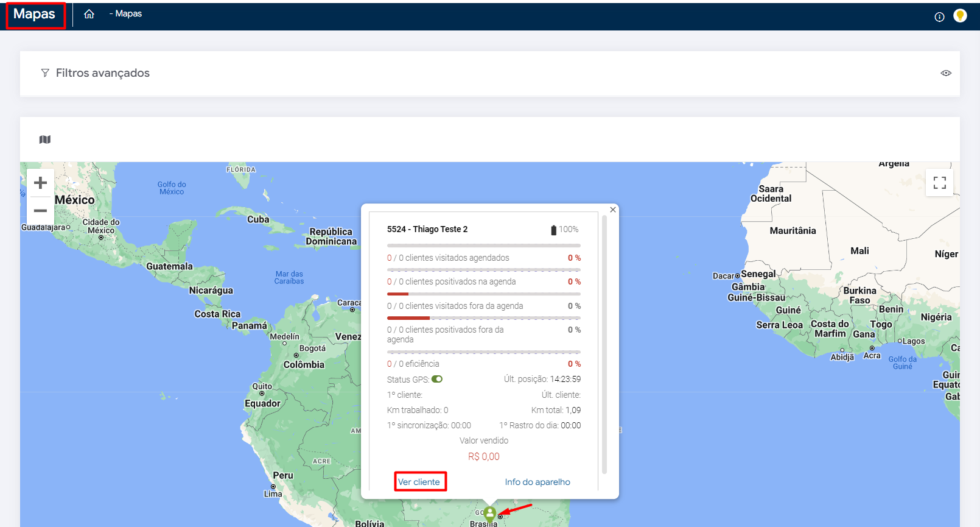Click the green user marker on map
Screen dimensions: 980x527
click(x=490, y=514)
